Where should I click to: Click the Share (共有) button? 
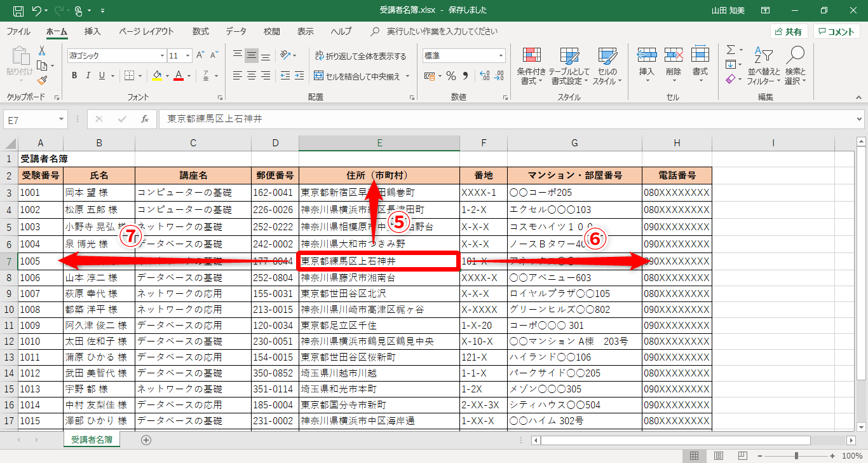coord(789,32)
